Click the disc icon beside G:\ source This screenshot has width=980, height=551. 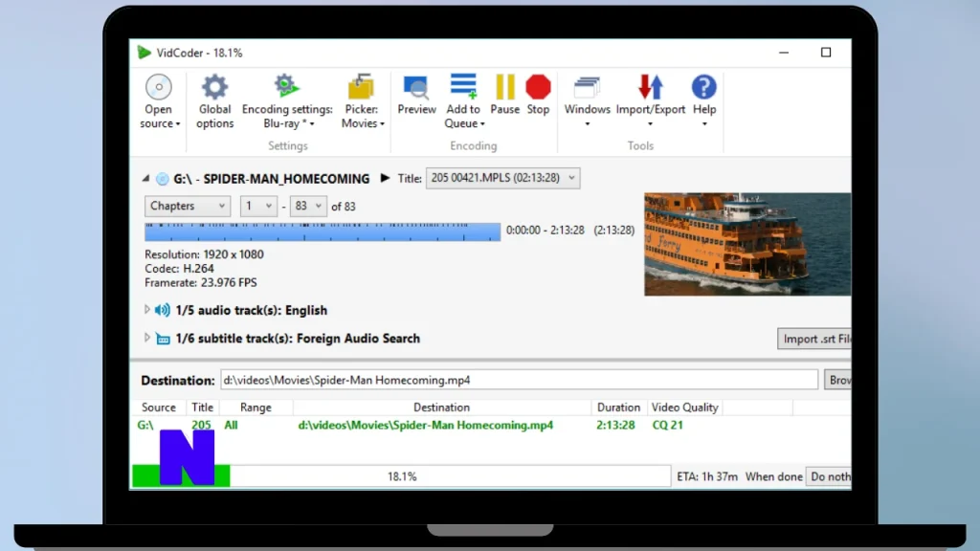[163, 179]
